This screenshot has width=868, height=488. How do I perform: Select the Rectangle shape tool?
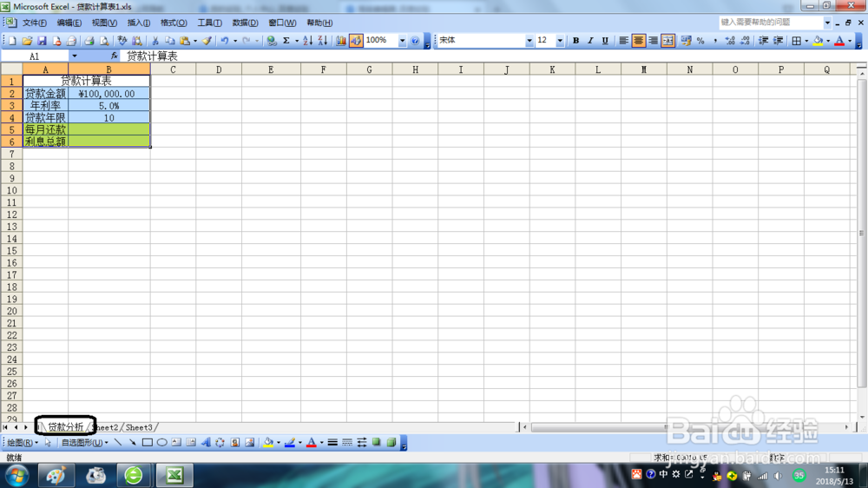click(148, 443)
